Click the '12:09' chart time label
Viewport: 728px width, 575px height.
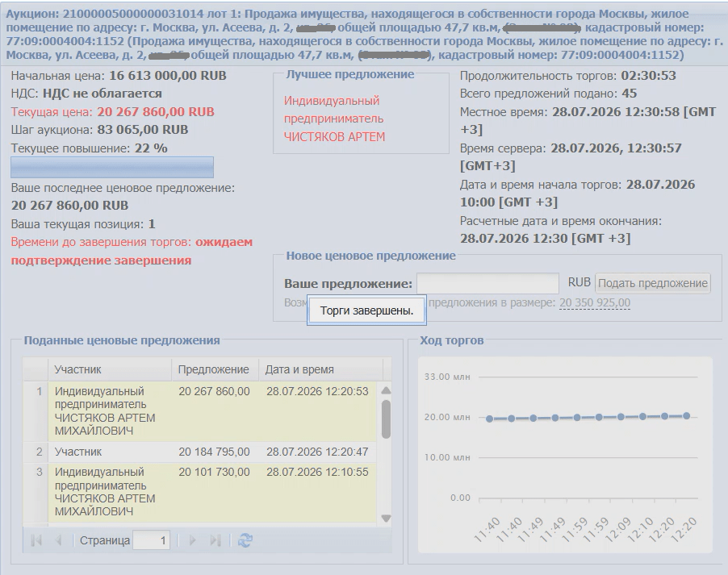[x=618, y=530]
